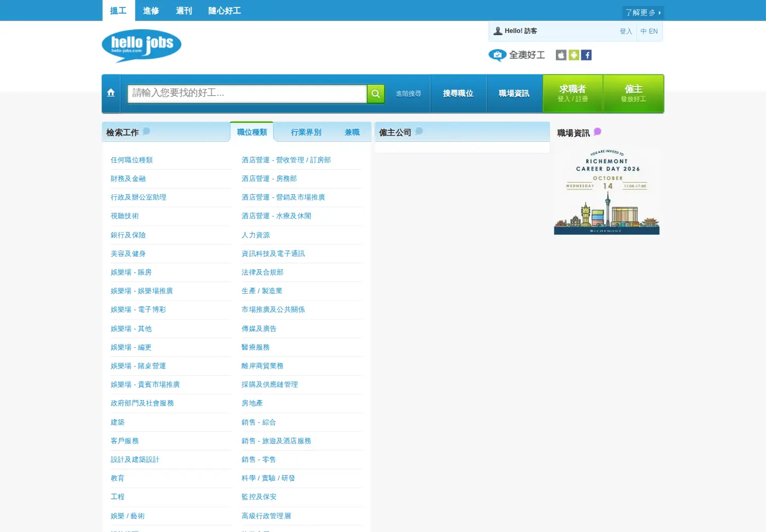Switch to the 兼職 tab

tap(352, 132)
